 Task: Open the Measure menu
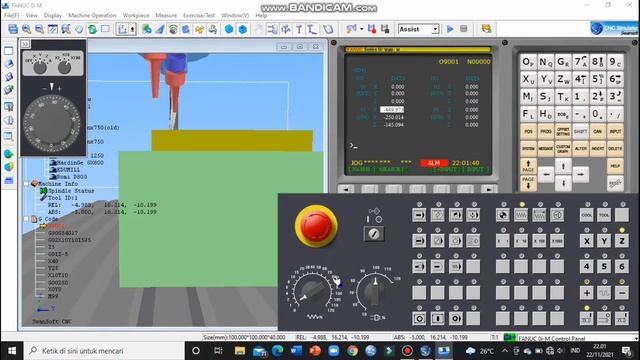coord(166,15)
